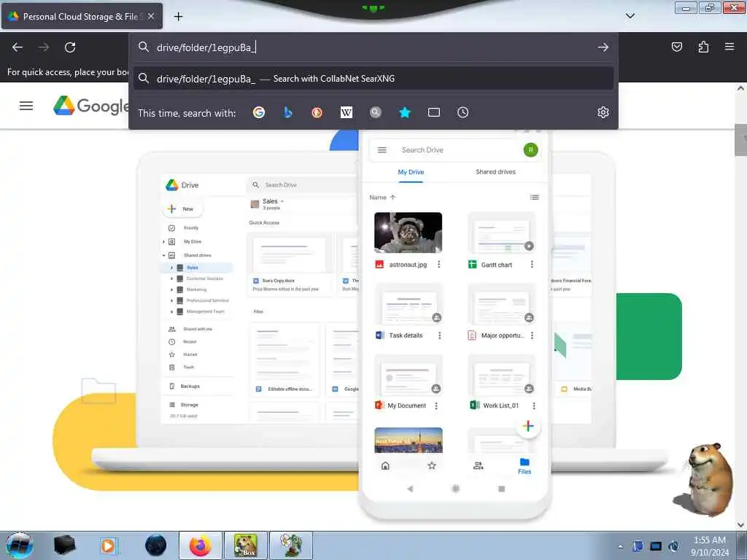Toggle list view icon in the phone mockup
The image size is (747, 560).
coord(535,197)
